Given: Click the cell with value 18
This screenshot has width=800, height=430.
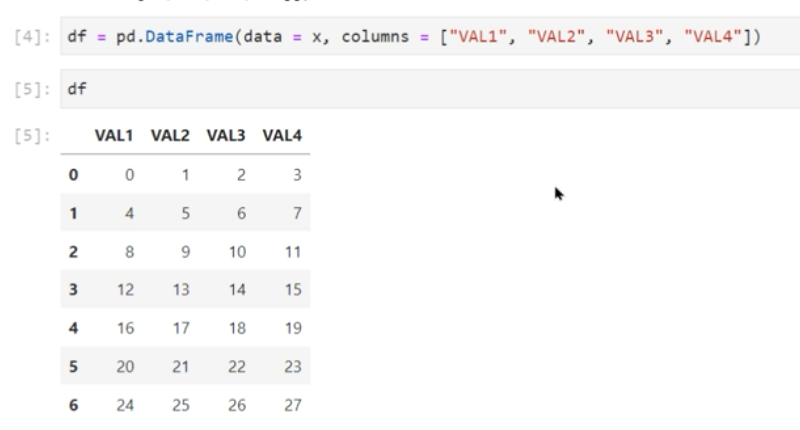Looking at the screenshot, I should pyautogui.click(x=236, y=329).
